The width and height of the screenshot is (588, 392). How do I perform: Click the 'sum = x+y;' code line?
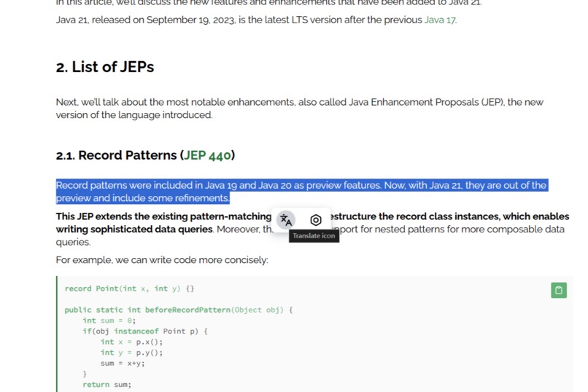[x=123, y=363]
